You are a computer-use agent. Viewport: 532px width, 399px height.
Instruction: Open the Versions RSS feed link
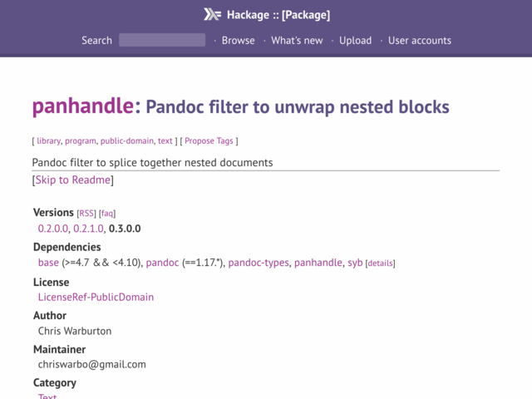86,214
